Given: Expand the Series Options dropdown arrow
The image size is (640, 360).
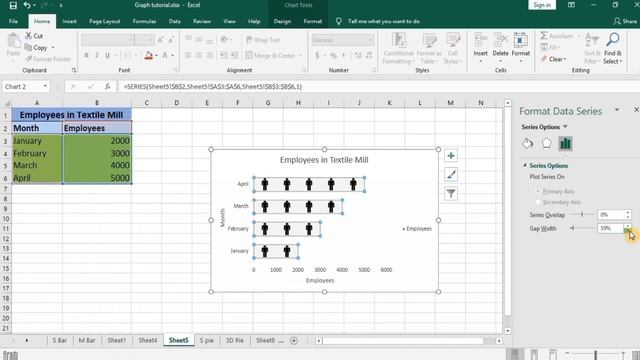Looking at the screenshot, I should click(565, 127).
